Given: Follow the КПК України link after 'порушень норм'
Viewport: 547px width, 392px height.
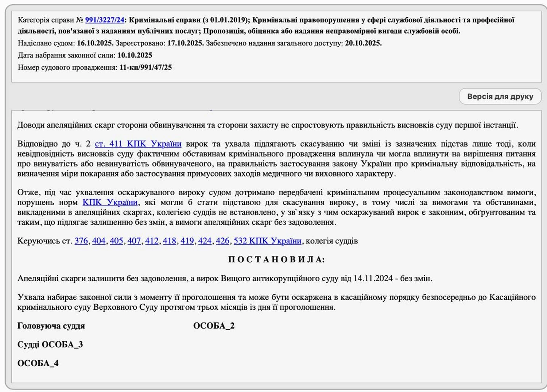Looking at the screenshot, I should (110, 203).
